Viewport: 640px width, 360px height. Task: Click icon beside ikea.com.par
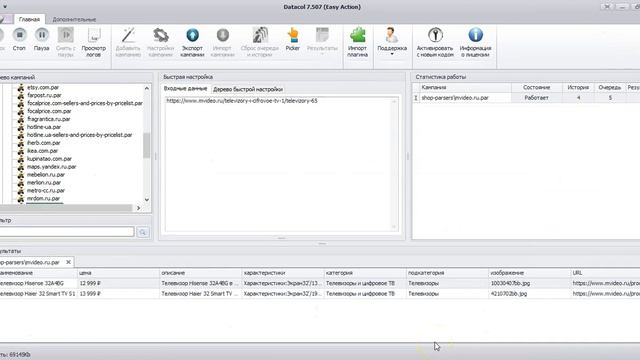pos(21,151)
